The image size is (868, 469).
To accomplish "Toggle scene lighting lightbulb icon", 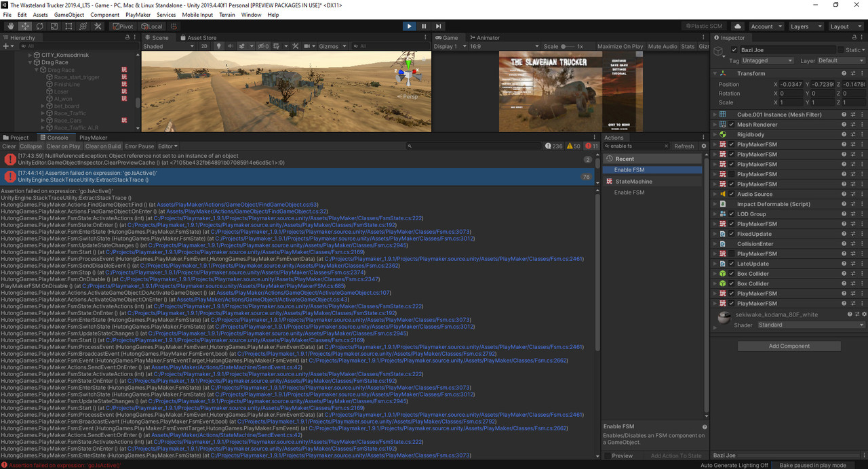I will coord(219,46).
